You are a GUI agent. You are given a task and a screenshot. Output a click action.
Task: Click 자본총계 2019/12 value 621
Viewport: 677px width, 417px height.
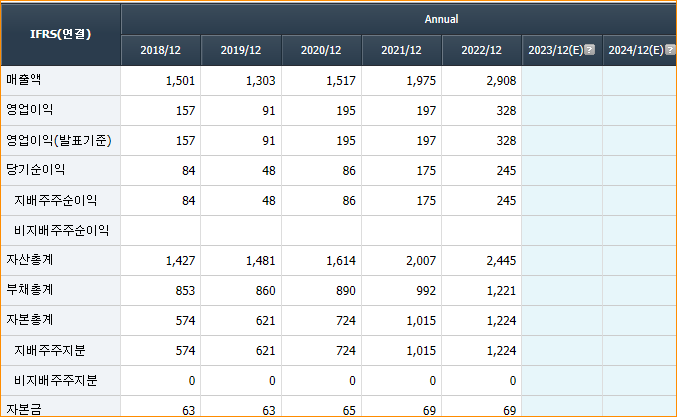[x=266, y=321]
